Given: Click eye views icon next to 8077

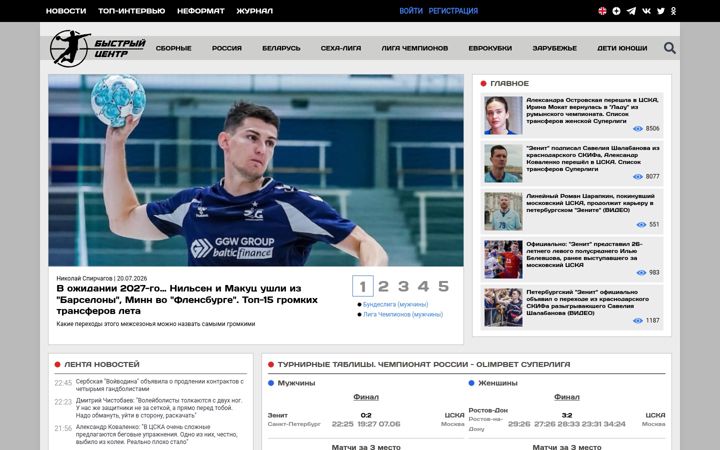Looking at the screenshot, I should tap(638, 176).
